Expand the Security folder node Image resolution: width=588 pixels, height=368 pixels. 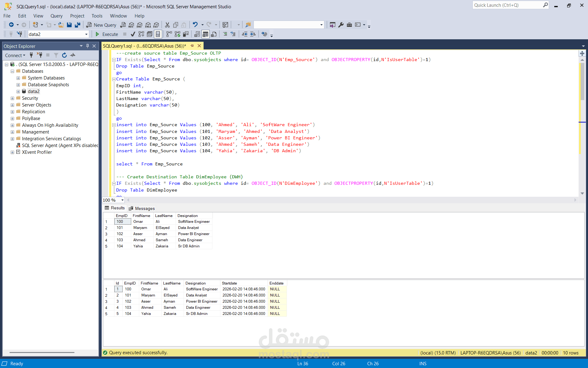12,98
